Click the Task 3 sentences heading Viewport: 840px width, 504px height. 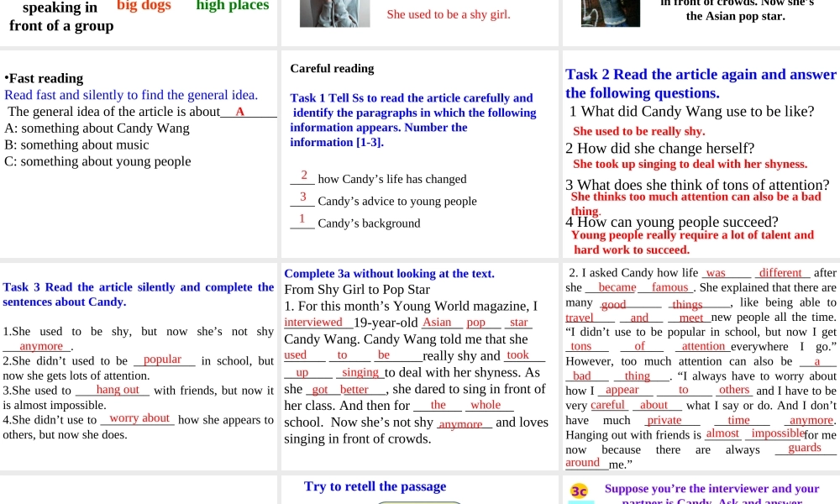click(x=139, y=294)
